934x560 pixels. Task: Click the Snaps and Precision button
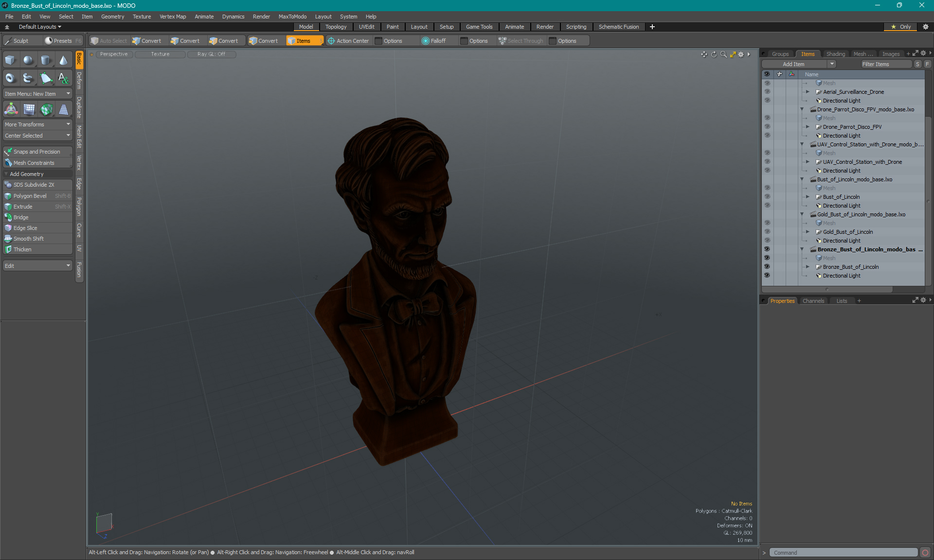pyautogui.click(x=37, y=152)
